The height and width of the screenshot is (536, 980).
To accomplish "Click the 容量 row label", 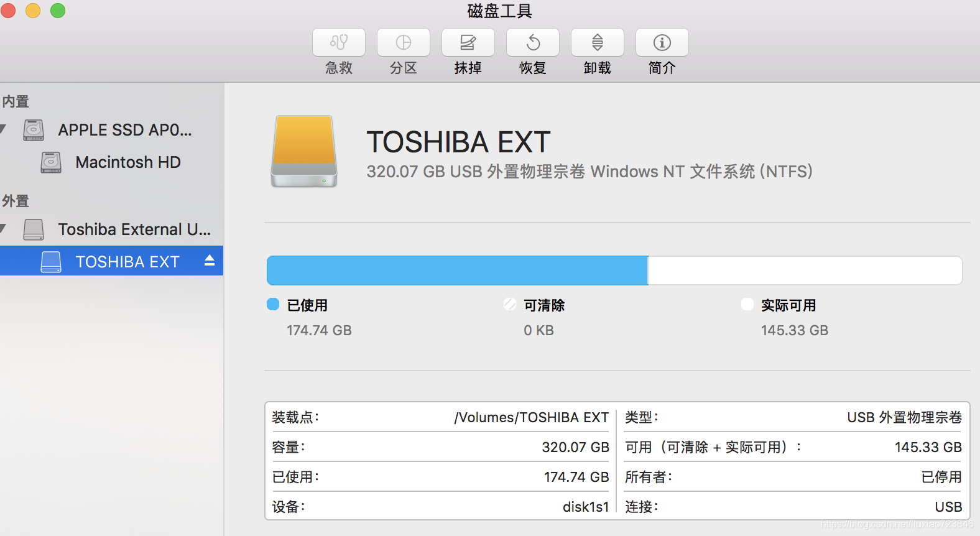I will click(x=289, y=447).
